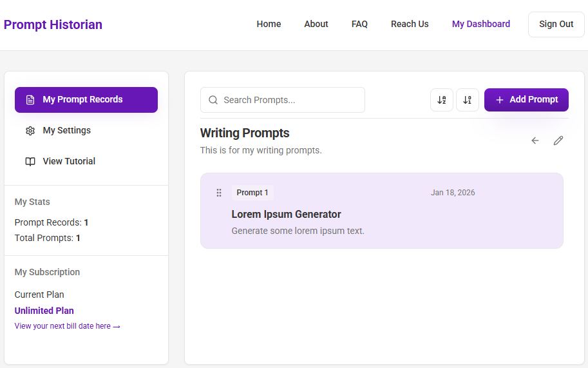Screen dimensions: 588x368
Task: Focus the Search Prompts input field
Action: pos(283,100)
